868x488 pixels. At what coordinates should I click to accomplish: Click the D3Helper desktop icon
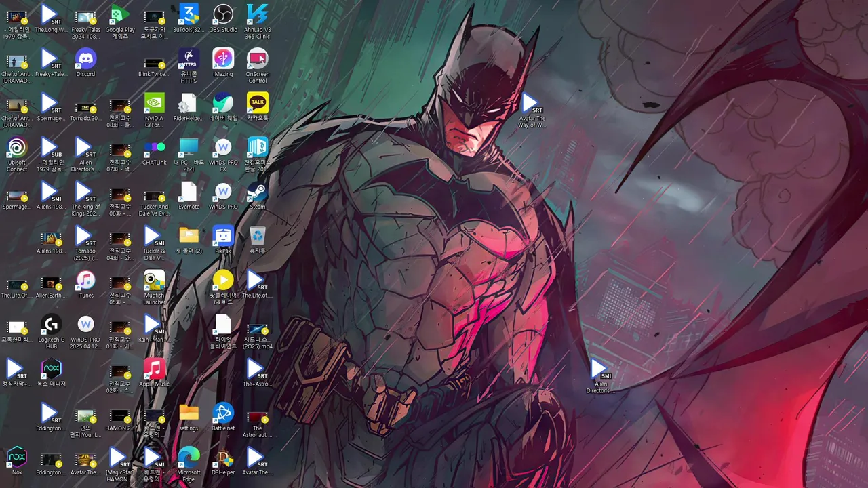click(x=223, y=462)
